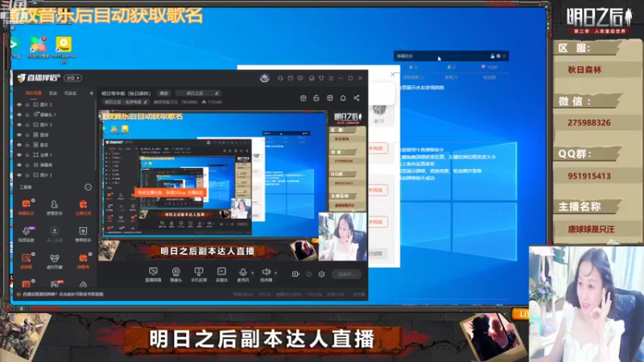Screen dimensions: 644x362
Task: Click the settings gear in 弹幕助手 window
Action: pos(498,56)
